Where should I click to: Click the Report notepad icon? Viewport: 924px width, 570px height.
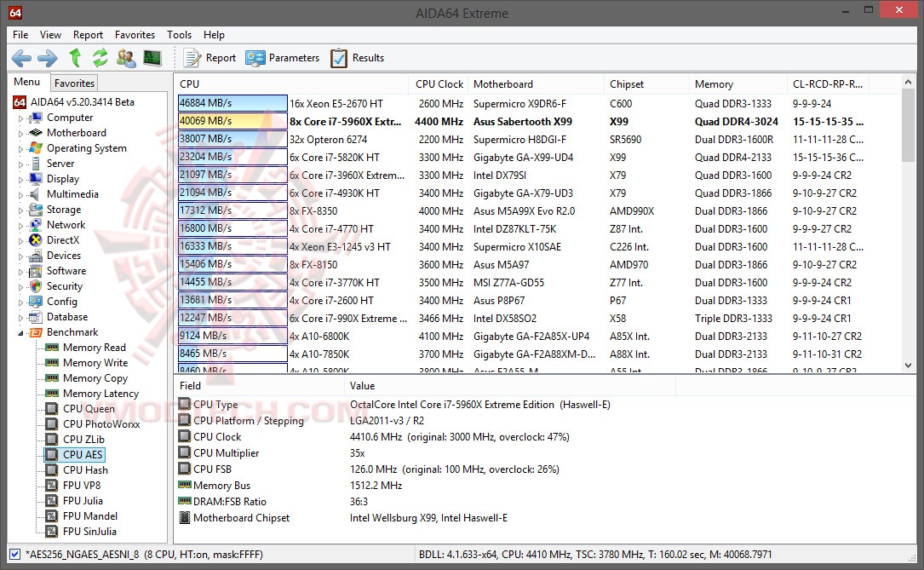[192, 58]
